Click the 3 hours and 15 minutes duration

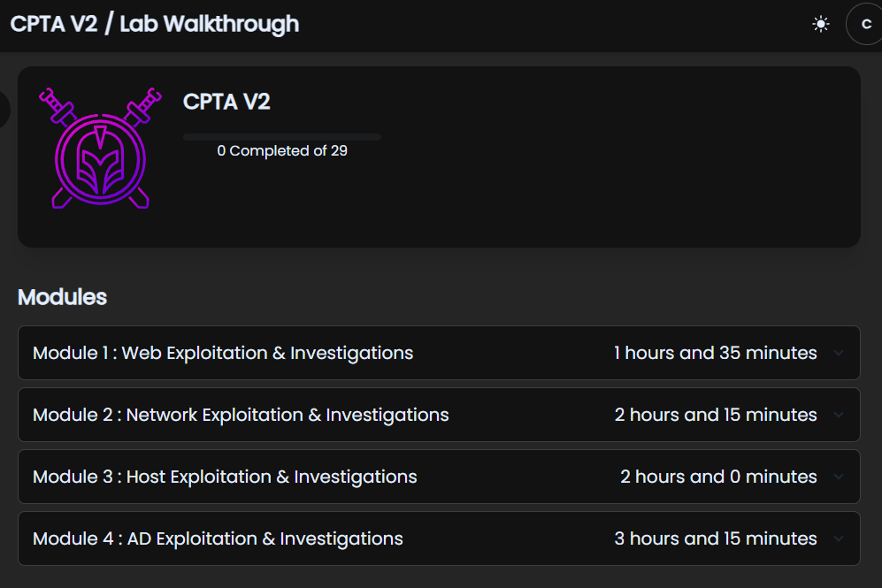[716, 538]
